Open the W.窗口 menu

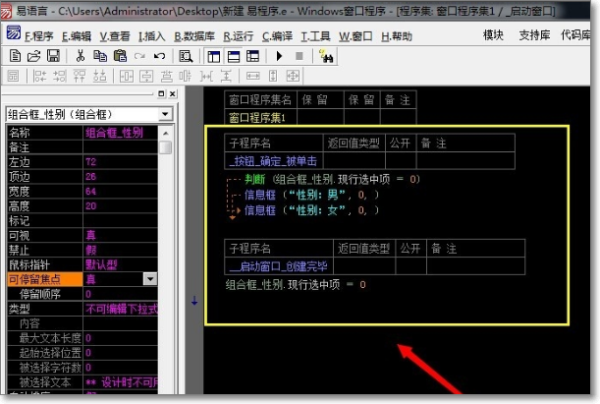[355, 36]
